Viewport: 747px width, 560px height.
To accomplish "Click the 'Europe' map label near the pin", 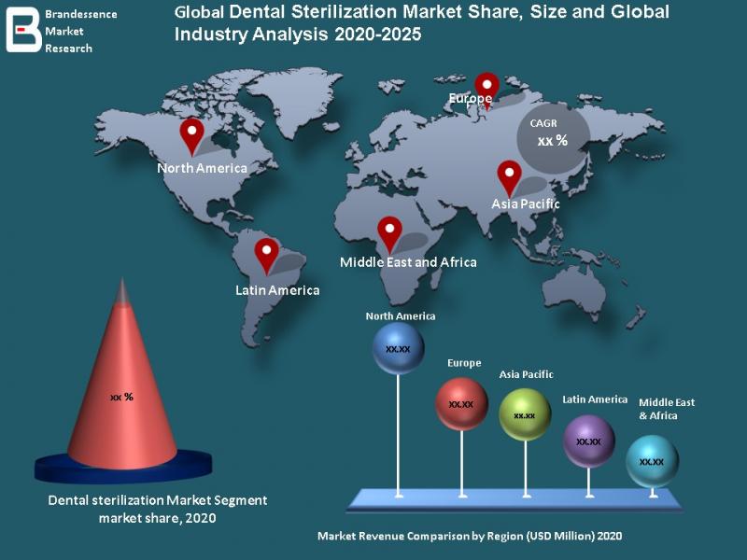I will pos(471,98).
